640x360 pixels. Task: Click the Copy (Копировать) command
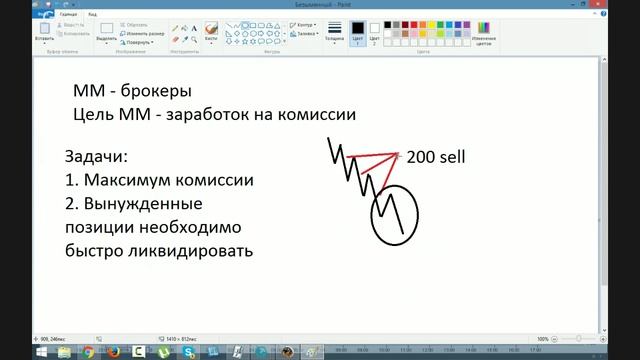(73, 33)
